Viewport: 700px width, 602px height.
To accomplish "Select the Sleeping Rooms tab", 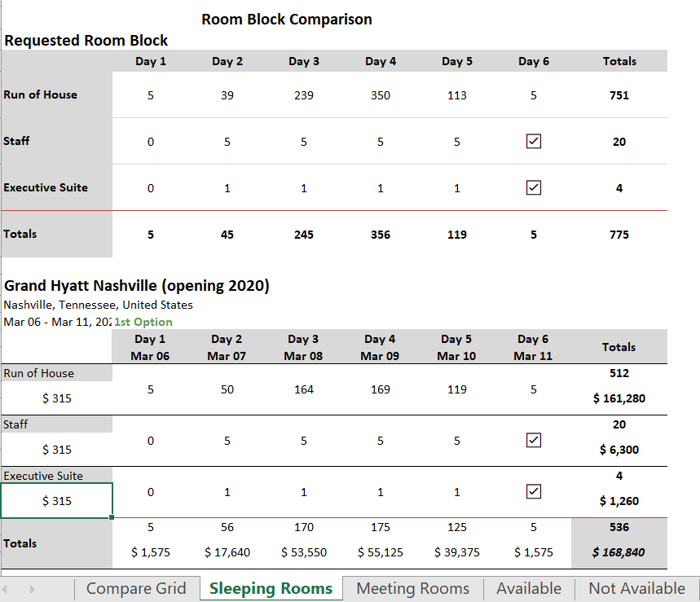I will [x=271, y=588].
